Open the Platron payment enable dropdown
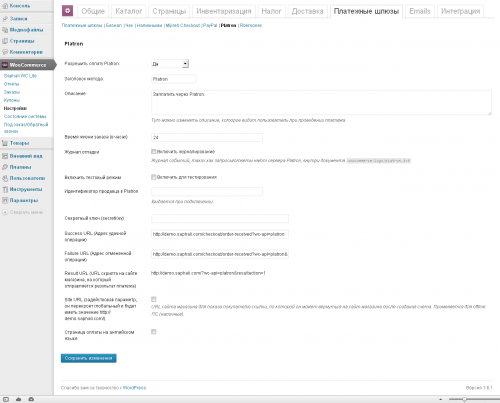This screenshot has width=500, height=403. click(x=170, y=64)
